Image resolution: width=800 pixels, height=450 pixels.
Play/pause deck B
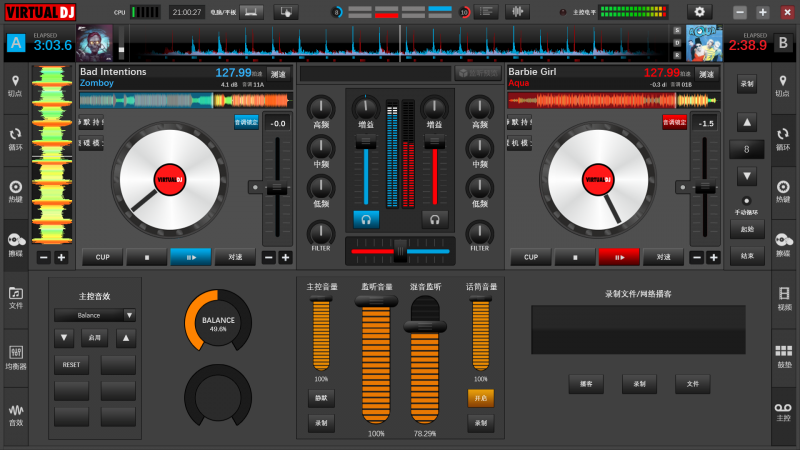[619, 257]
